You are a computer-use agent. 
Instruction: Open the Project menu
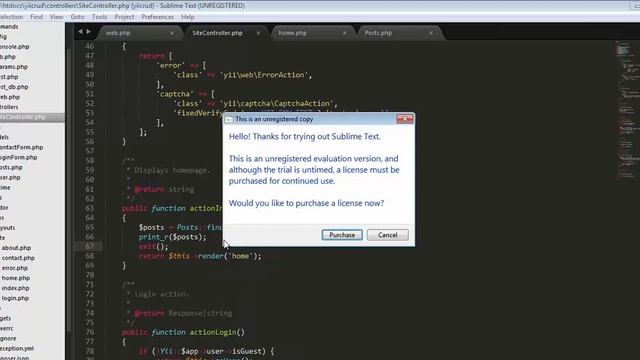(124, 17)
